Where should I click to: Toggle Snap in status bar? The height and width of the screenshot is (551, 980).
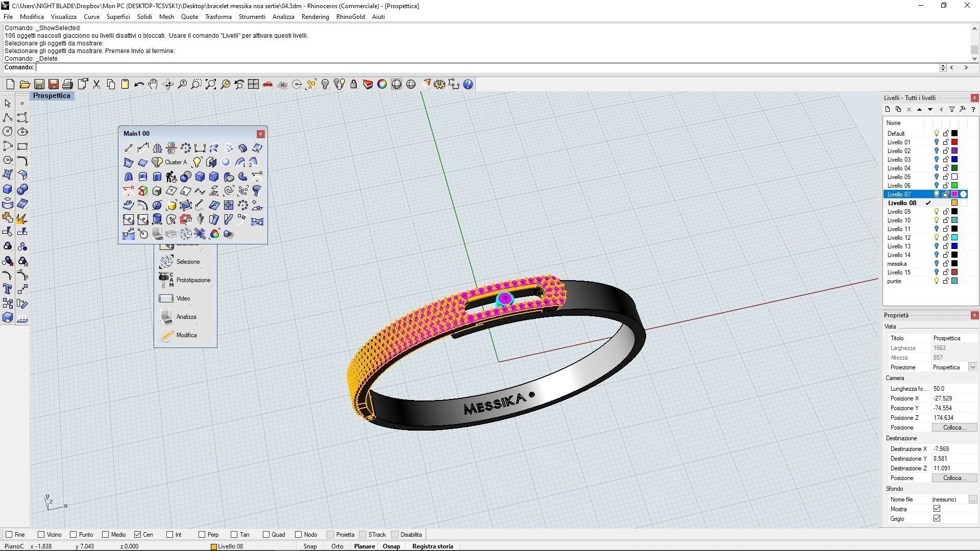(310, 546)
